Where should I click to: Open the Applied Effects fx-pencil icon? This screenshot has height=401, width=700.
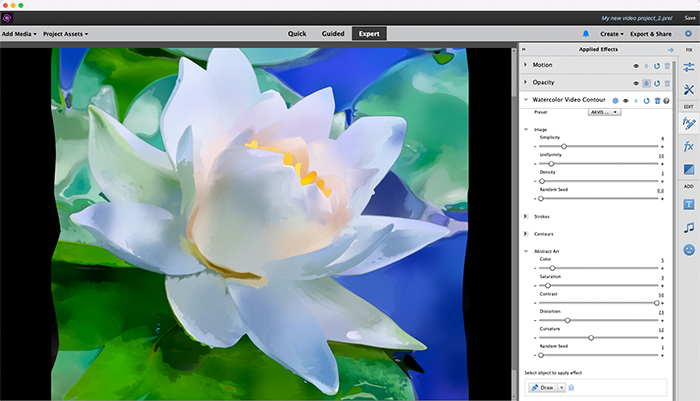688,123
